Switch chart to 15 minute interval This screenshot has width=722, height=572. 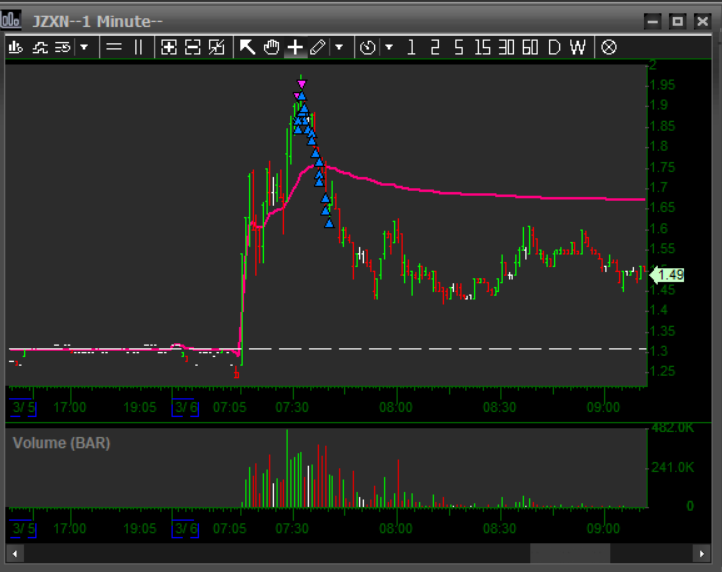(483, 47)
